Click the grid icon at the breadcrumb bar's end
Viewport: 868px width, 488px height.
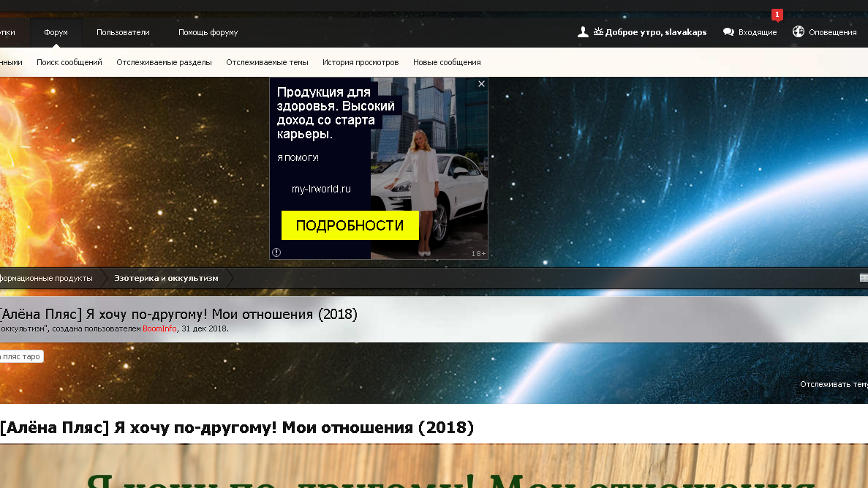click(864, 278)
